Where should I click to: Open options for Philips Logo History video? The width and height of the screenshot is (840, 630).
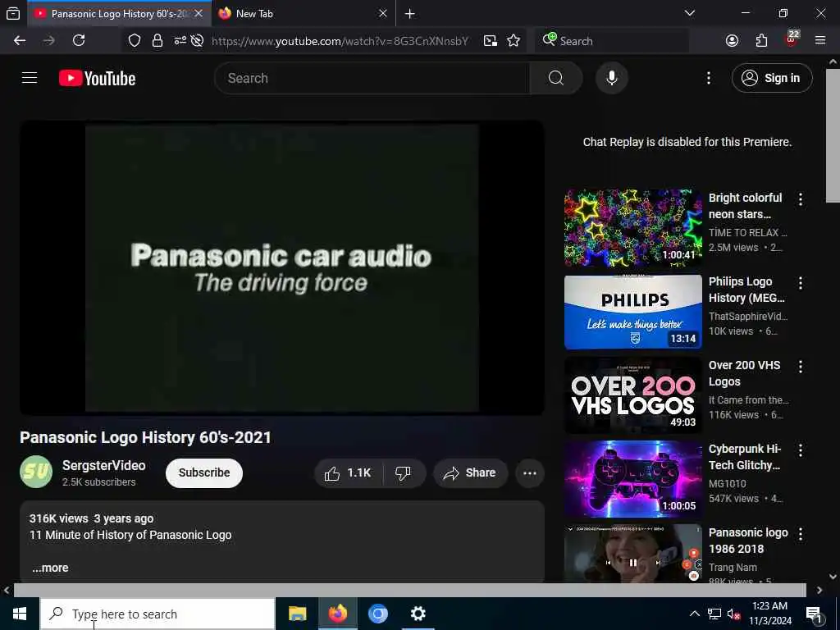tap(801, 283)
